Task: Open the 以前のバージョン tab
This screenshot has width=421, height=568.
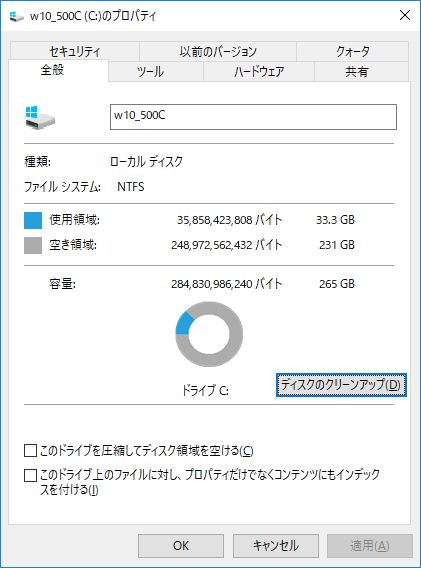Action: pyautogui.click(x=218, y=51)
